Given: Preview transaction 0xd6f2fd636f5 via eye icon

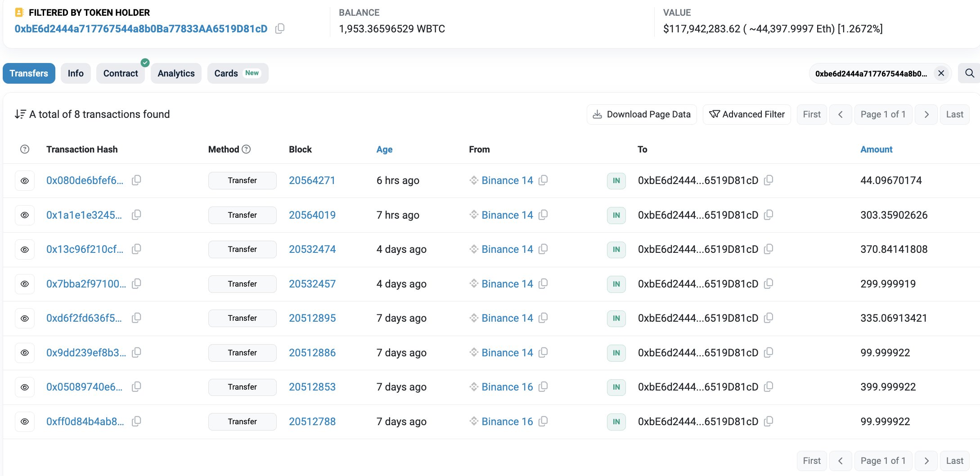Looking at the screenshot, I should click(25, 319).
